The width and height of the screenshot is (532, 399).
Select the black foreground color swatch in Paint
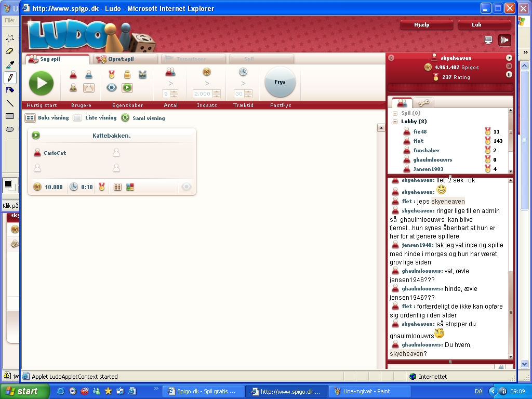click(8, 183)
